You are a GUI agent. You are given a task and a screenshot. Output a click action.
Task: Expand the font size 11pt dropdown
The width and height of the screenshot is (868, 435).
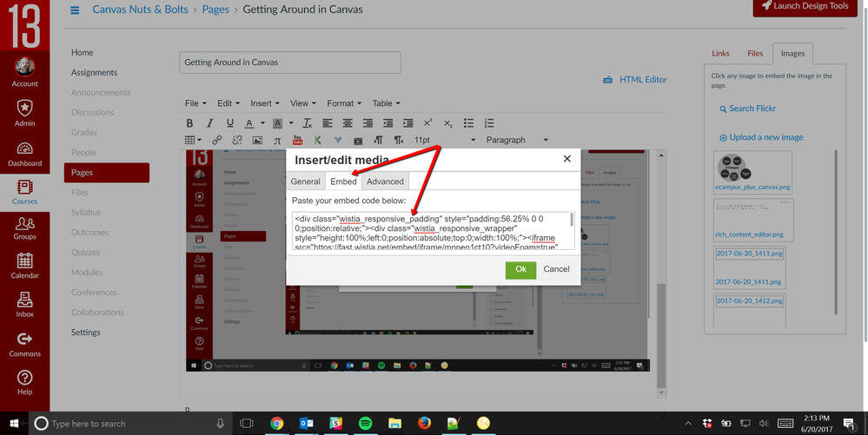(x=444, y=140)
